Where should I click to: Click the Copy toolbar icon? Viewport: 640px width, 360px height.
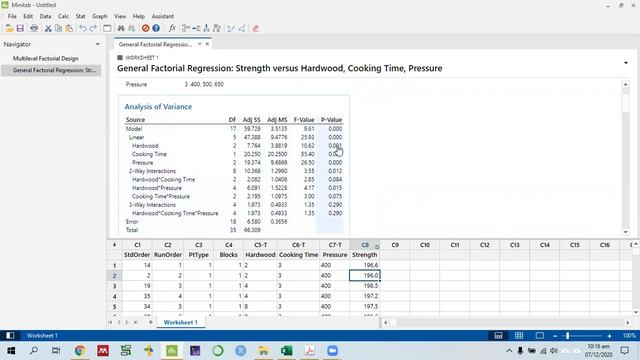59,28
